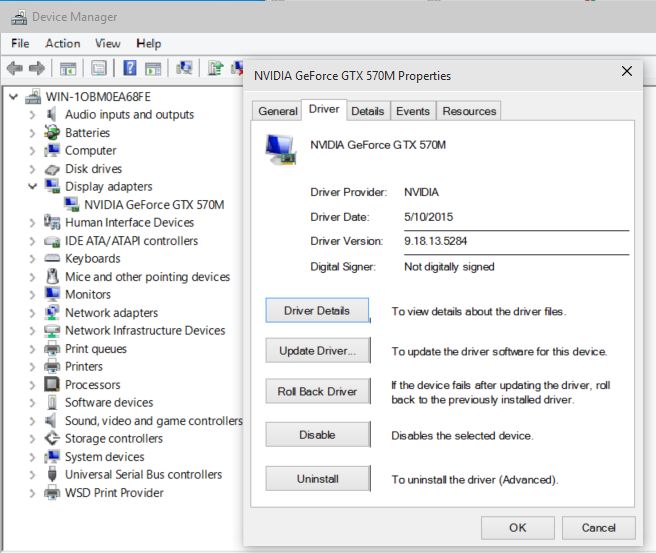Image resolution: width=656 pixels, height=553 pixels.
Task: Click the driver version value 9.18.13.5284
Action: (x=436, y=241)
